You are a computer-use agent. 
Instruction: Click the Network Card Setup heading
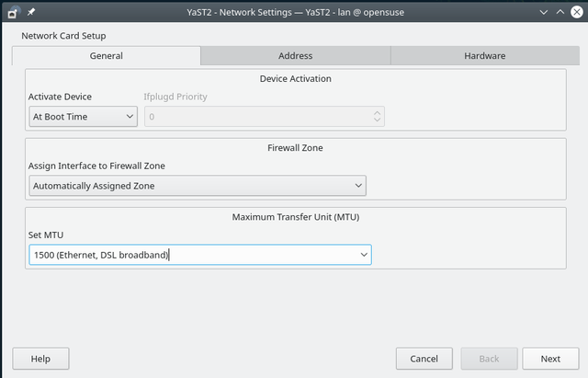(63, 36)
